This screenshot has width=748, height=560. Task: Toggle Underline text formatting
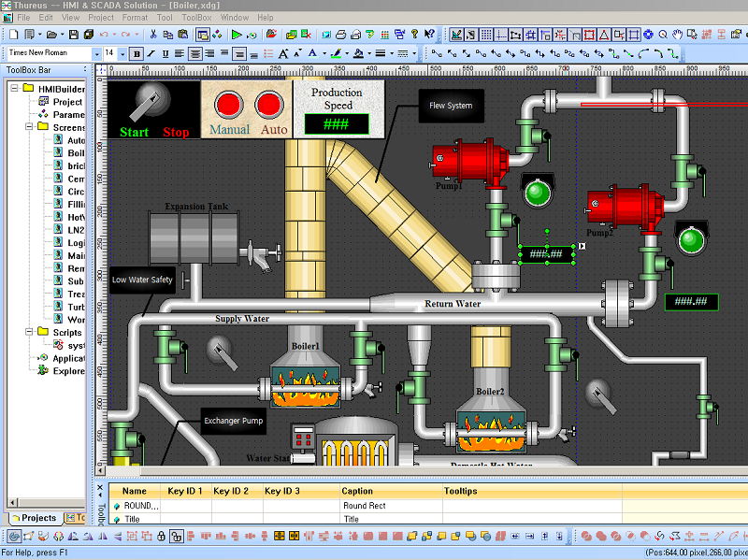tap(165, 54)
